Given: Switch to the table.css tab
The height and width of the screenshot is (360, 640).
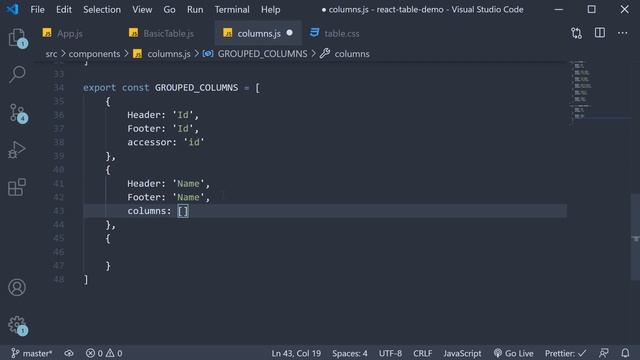Looking at the screenshot, I should (x=335, y=33).
